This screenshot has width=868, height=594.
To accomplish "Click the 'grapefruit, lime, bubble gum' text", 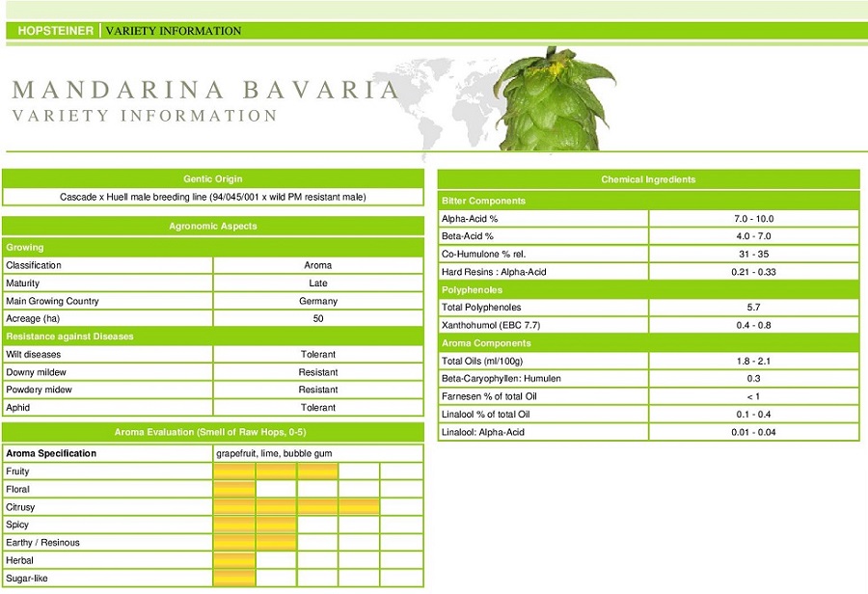I will 274,454.
